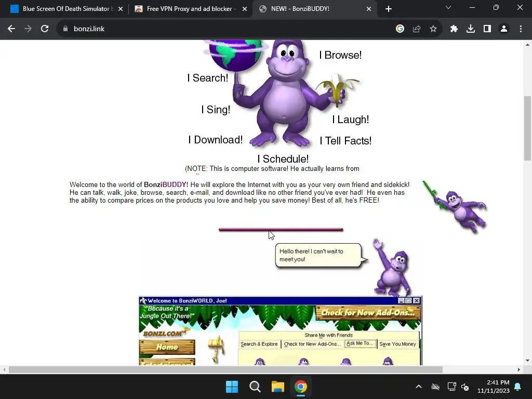Image resolution: width=532 pixels, height=399 pixels.
Task: Go back to the previous page
Action: coord(11,29)
